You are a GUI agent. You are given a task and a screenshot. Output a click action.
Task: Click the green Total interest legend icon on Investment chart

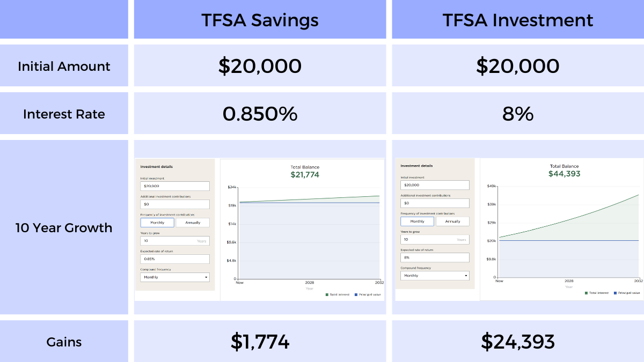(x=586, y=293)
